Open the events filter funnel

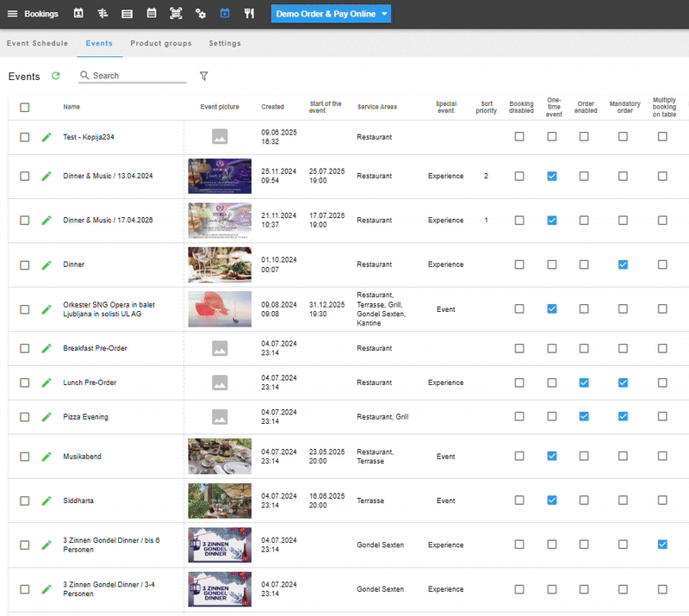(203, 76)
